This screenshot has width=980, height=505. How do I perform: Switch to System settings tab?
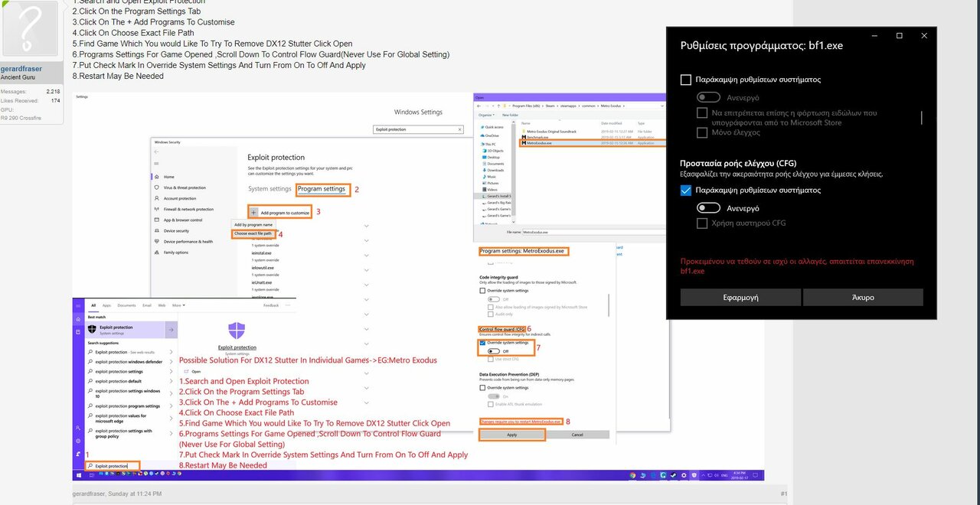pos(269,189)
